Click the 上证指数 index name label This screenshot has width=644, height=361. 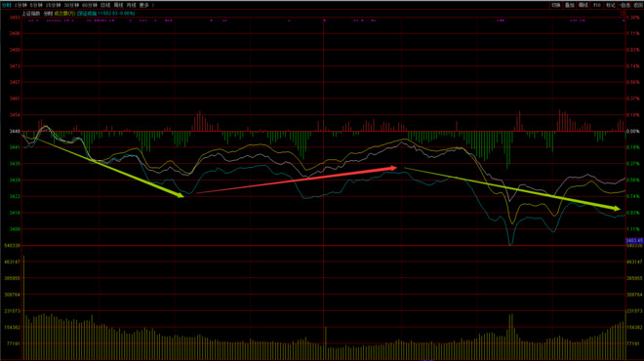point(31,13)
